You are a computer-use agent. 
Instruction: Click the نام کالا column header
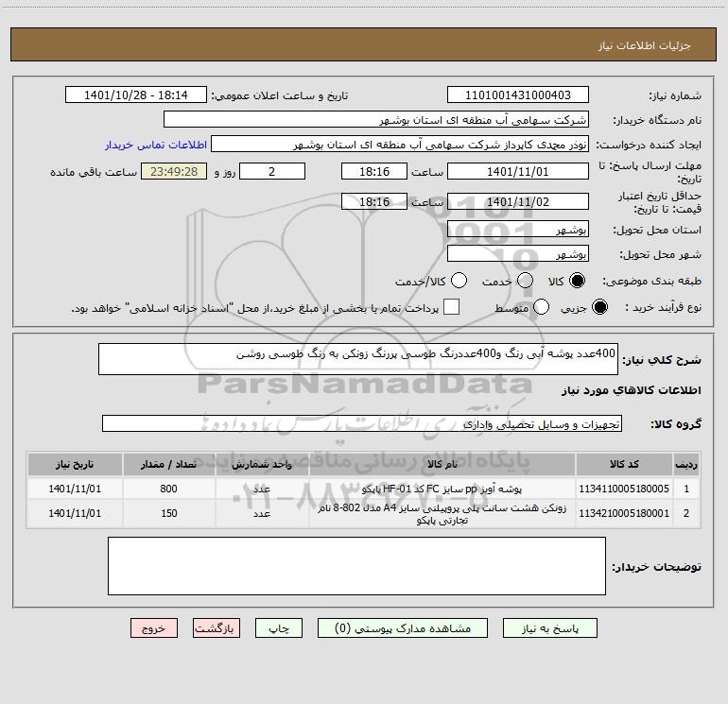coord(442,464)
